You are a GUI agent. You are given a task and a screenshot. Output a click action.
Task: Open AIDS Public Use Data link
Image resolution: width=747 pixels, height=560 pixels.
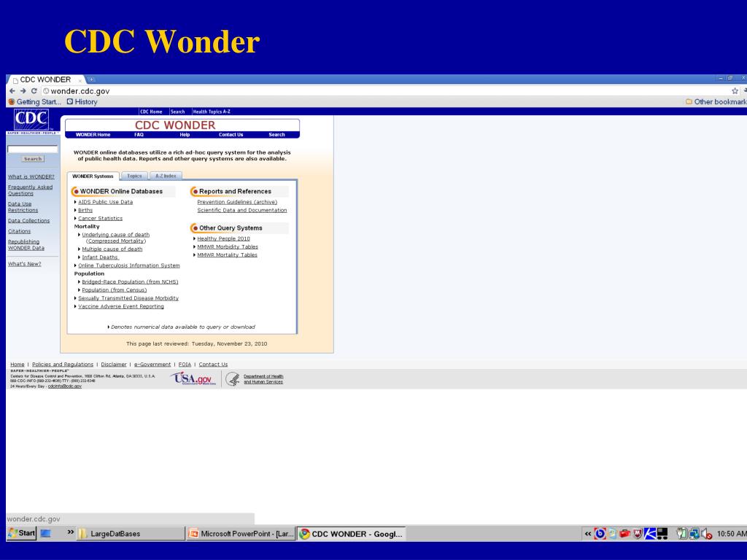[105, 202]
